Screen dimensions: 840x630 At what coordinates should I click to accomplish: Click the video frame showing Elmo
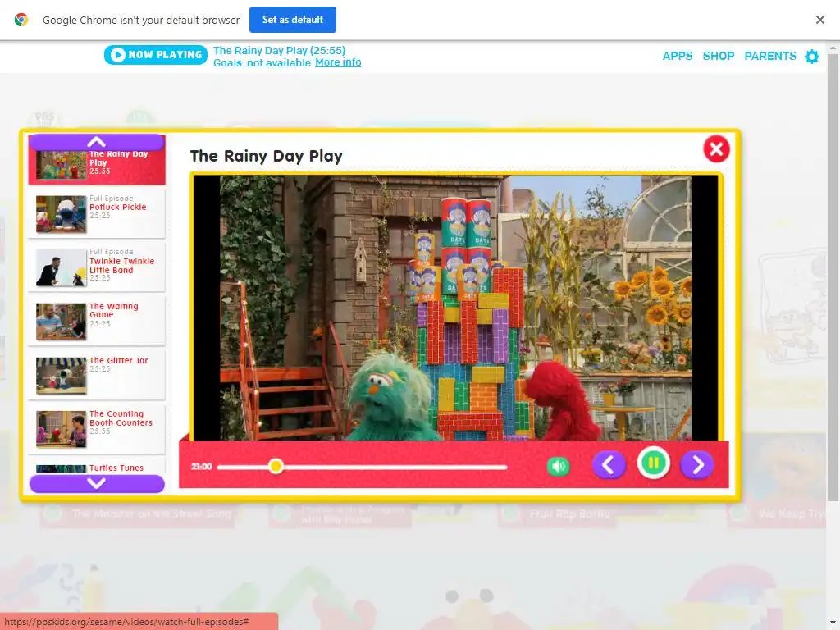coord(455,308)
